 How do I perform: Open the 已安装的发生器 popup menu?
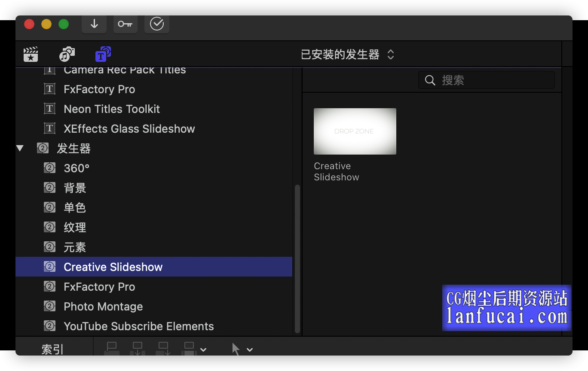coord(347,55)
